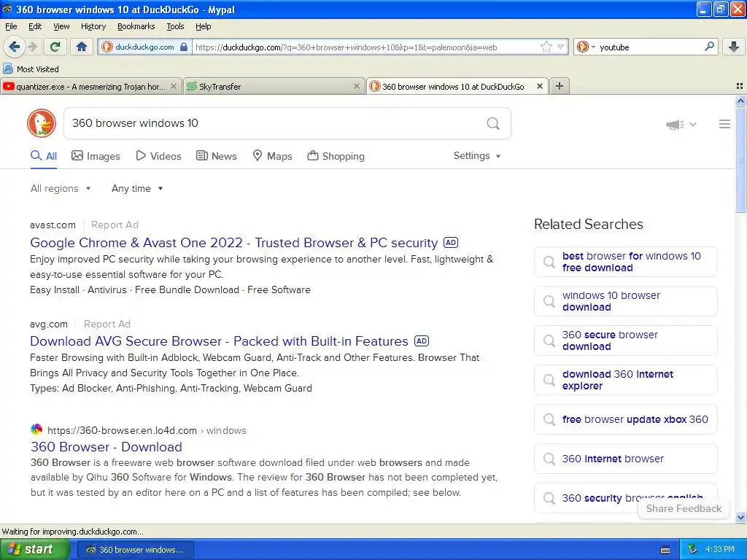
Task: Expand the Settings dropdown
Action: [x=477, y=156]
